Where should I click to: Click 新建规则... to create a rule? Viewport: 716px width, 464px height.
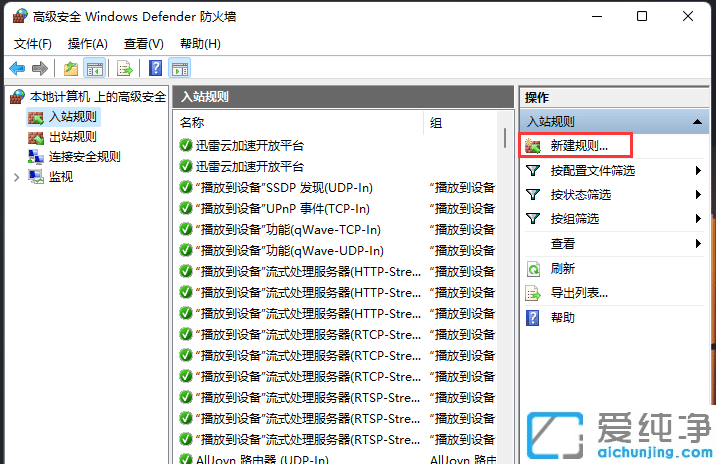pyautogui.click(x=579, y=146)
